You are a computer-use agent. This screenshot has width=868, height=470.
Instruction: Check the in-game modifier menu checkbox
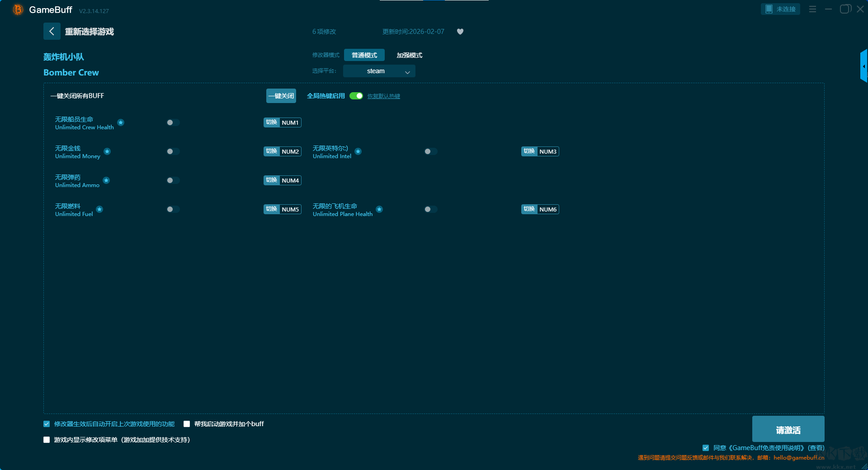[x=47, y=440]
